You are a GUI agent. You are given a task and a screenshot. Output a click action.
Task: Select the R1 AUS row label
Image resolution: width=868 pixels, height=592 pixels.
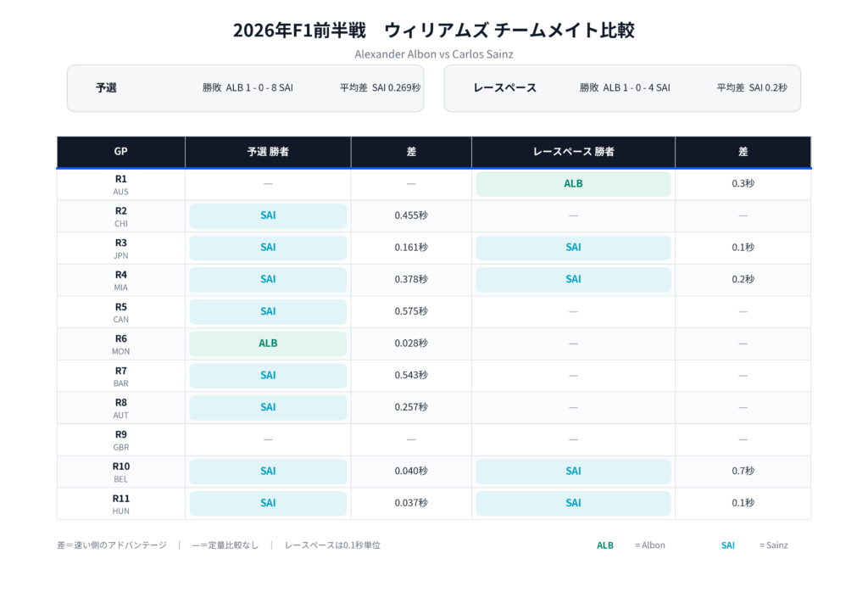(120, 185)
